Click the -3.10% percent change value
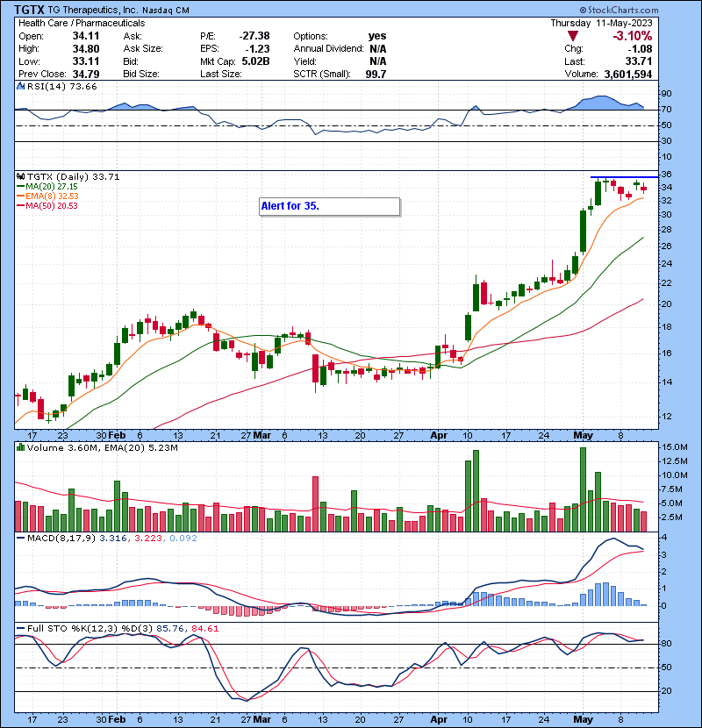 632,36
